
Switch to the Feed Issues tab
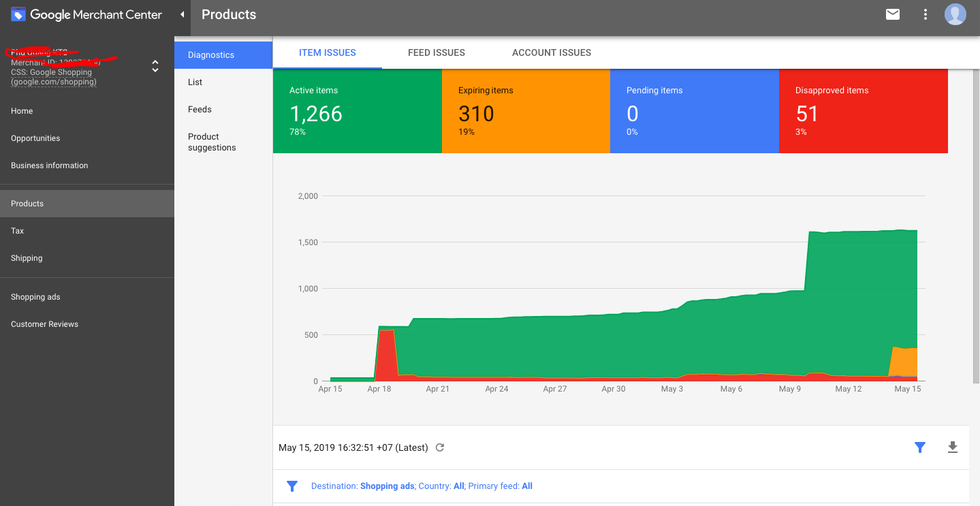pyautogui.click(x=437, y=52)
